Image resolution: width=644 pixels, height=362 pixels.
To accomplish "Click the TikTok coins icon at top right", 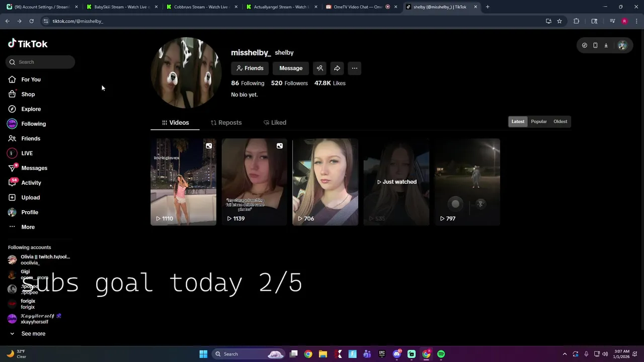I will [x=585, y=45].
